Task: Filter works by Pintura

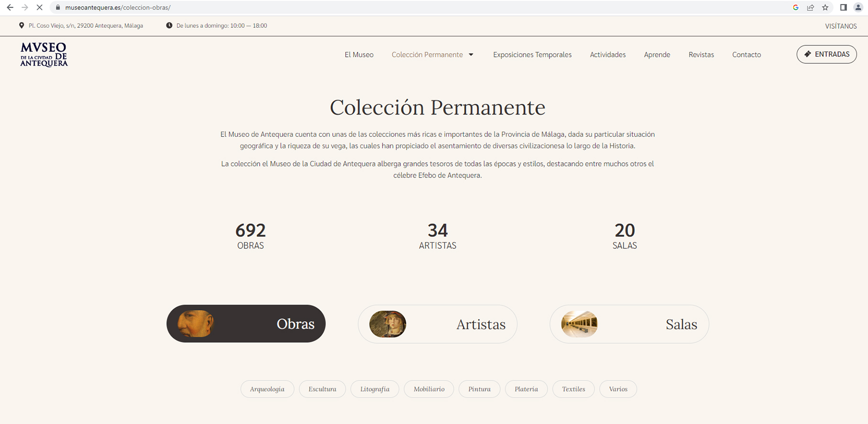Action: click(479, 389)
